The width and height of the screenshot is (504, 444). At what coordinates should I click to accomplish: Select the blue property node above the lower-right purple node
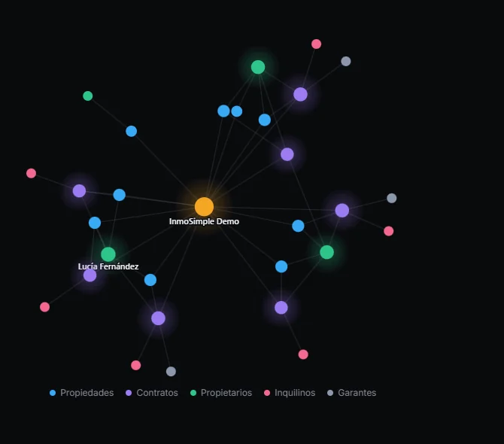281,266
